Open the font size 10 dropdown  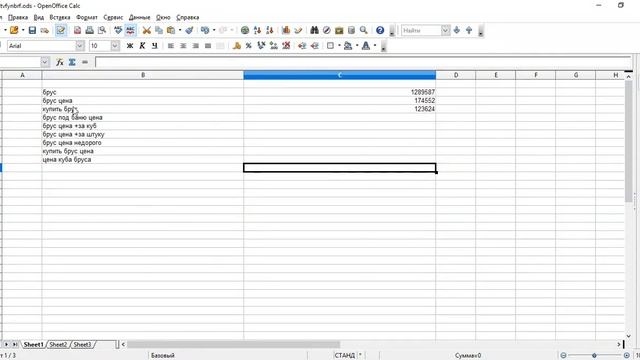click(115, 46)
